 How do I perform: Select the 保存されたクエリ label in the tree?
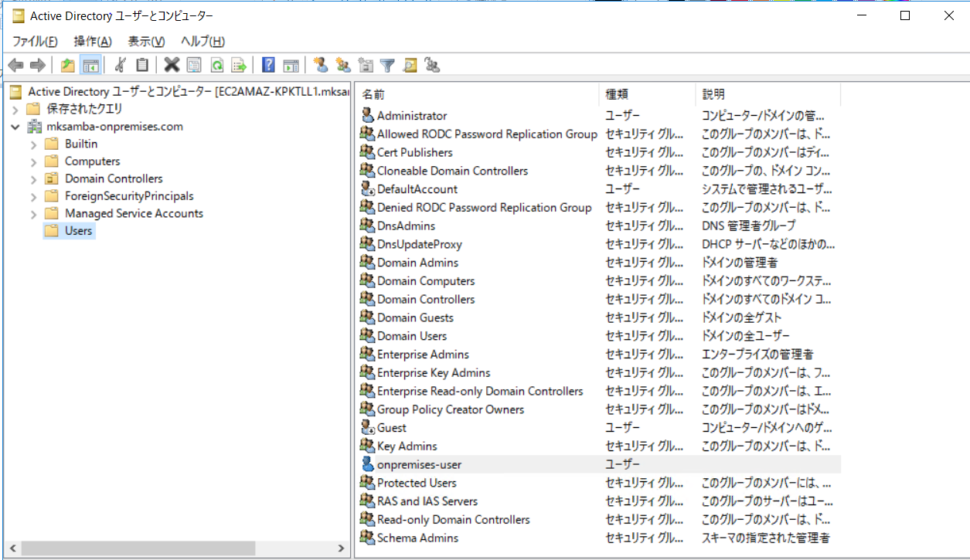pyautogui.click(x=85, y=109)
